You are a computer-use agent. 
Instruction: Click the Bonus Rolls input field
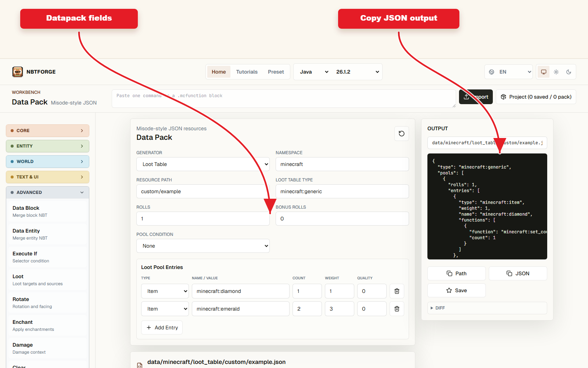coord(342,219)
